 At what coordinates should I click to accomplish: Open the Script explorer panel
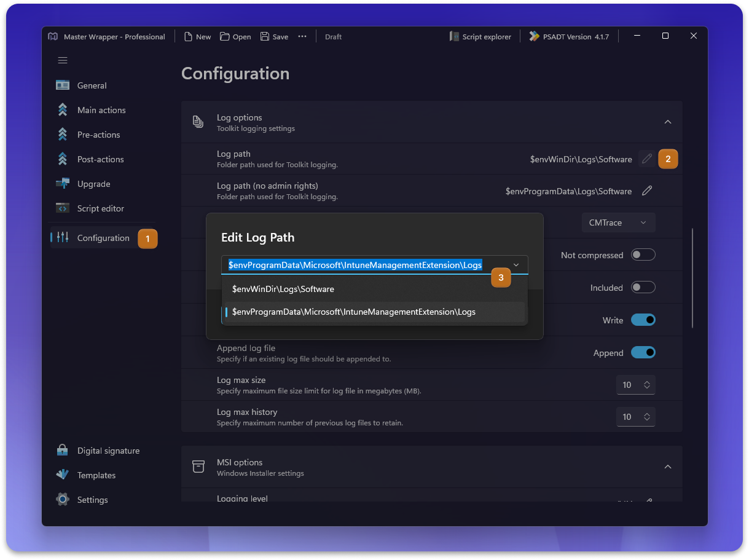point(480,37)
